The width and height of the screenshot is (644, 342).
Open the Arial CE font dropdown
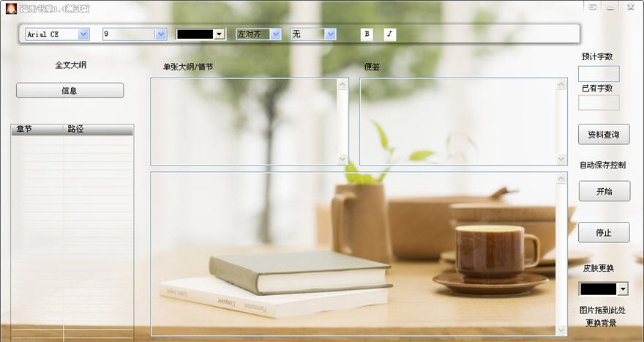tap(83, 34)
